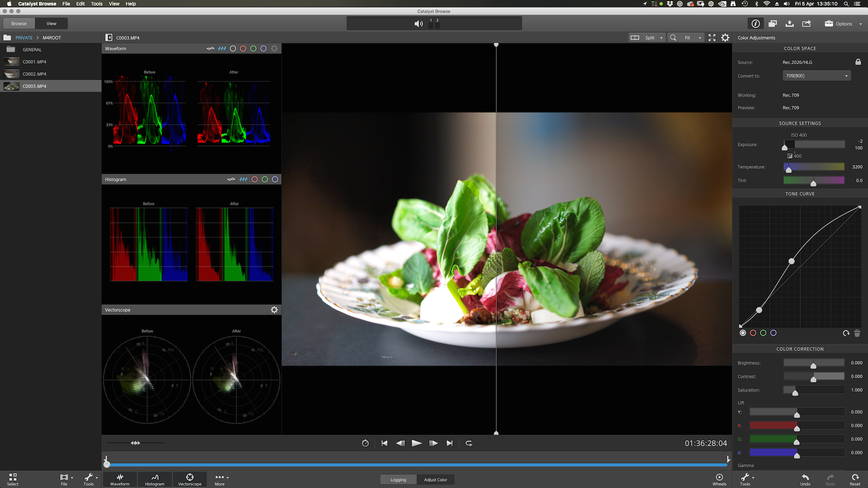The width and height of the screenshot is (868, 488).
Task: Enter full screen preview
Action: (712, 38)
